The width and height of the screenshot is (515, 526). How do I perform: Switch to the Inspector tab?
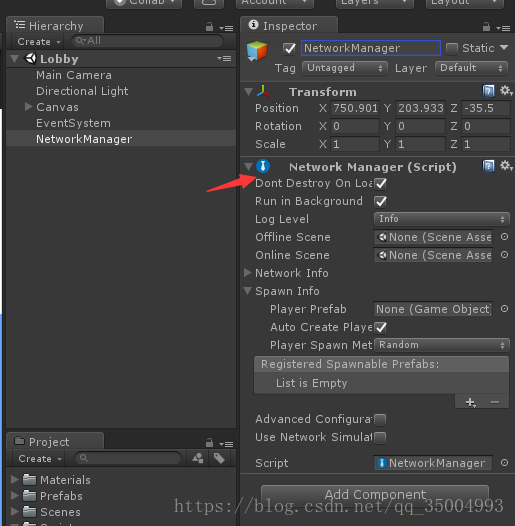(289, 25)
